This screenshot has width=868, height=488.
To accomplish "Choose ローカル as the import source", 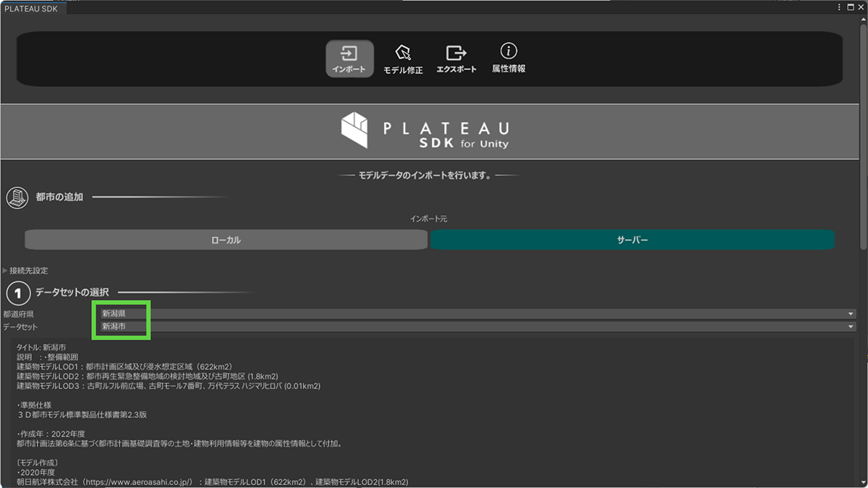I will click(x=226, y=240).
